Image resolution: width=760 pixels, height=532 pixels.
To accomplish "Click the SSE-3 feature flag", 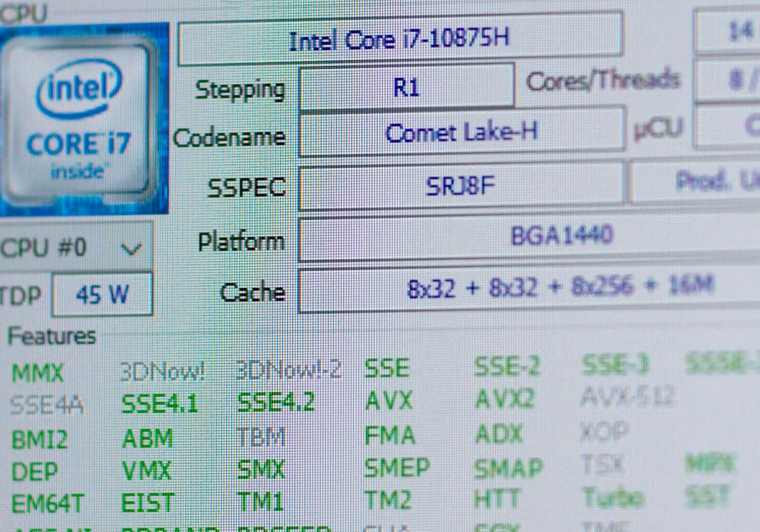I will [x=615, y=365].
